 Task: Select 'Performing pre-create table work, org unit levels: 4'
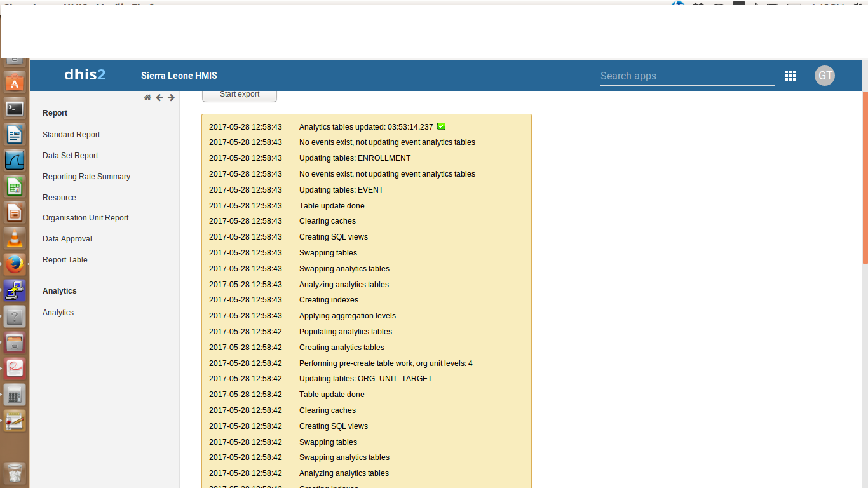(x=386, y=363)
